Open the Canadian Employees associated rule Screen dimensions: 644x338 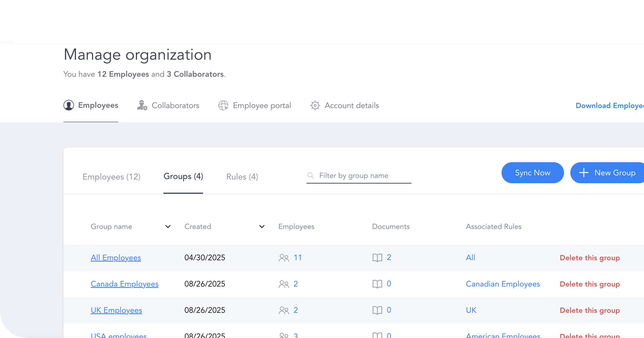tap(503, 284)
